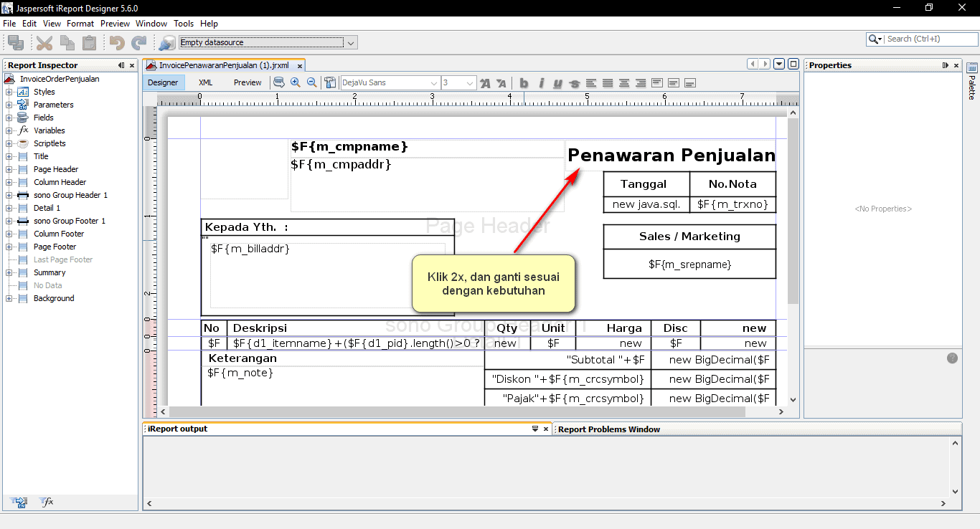Switch to Report Problems Window tab
Viewport: 980px width, 529px height.
point(608,429)
